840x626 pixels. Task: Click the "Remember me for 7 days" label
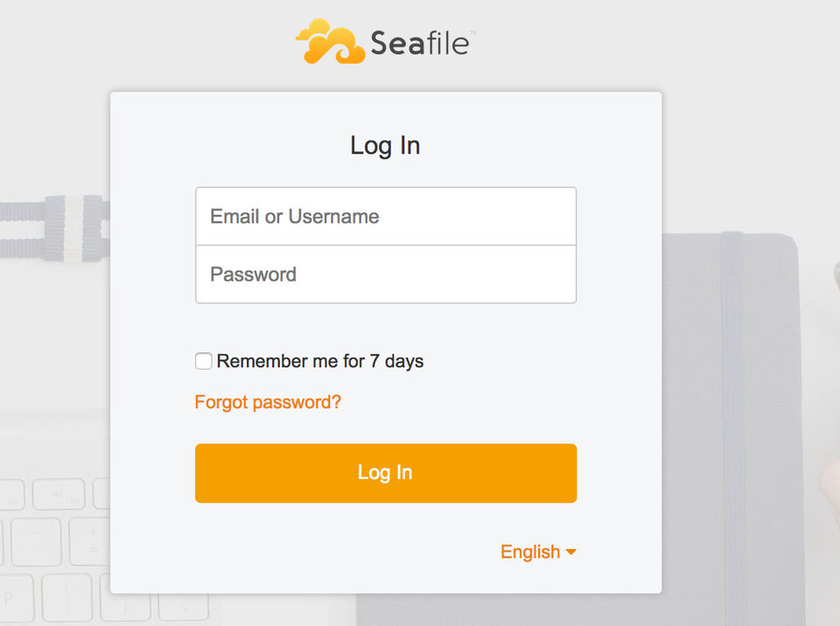[x=320, y=361]
